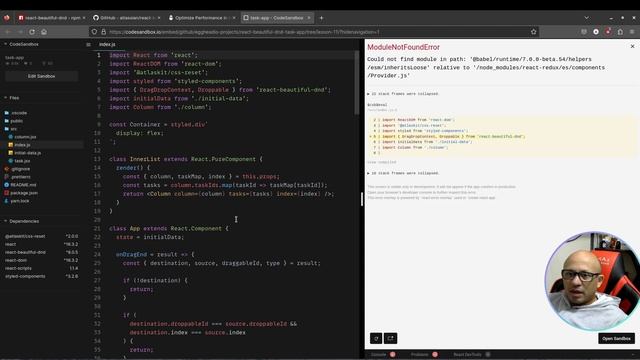Click the Edit Sandbox button
This screenshot has width=640, height=360.
pos(41,76)
